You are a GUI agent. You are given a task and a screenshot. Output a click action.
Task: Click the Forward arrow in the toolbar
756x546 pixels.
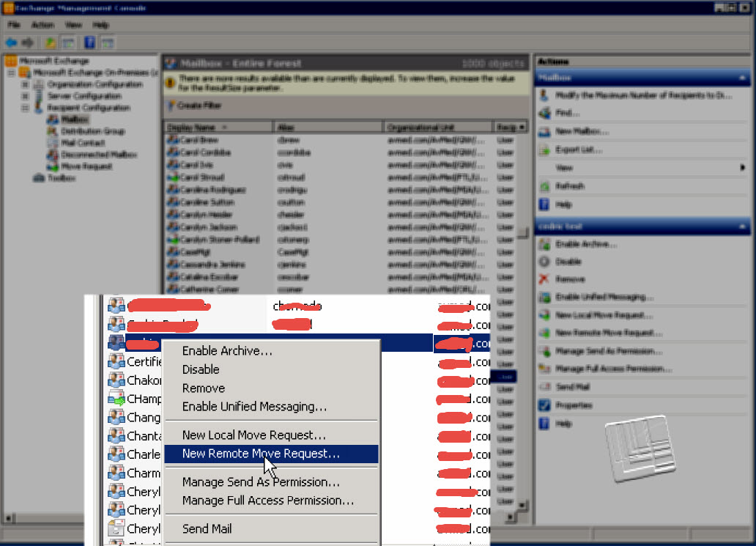click(28, 43)
